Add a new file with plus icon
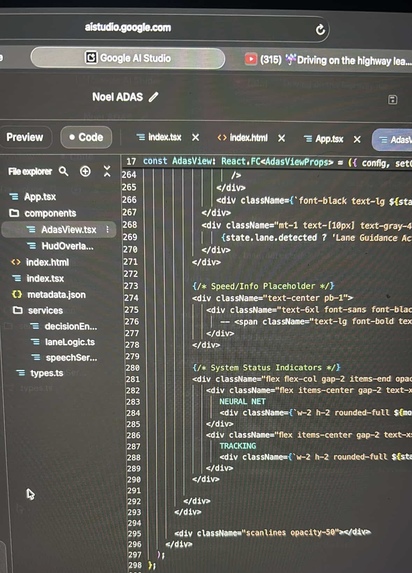Image resolution: width=412 pixels, height=573 pixels. click(x=85, y=171)
